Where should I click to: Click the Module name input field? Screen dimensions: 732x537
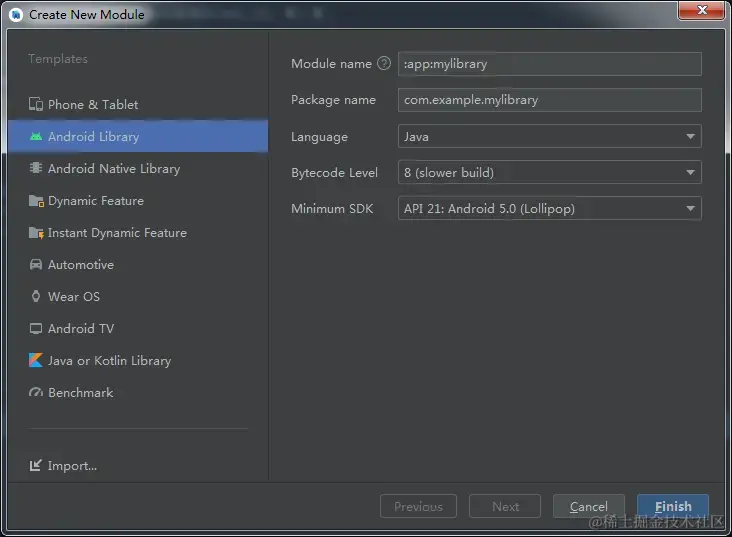pos(549,64)
